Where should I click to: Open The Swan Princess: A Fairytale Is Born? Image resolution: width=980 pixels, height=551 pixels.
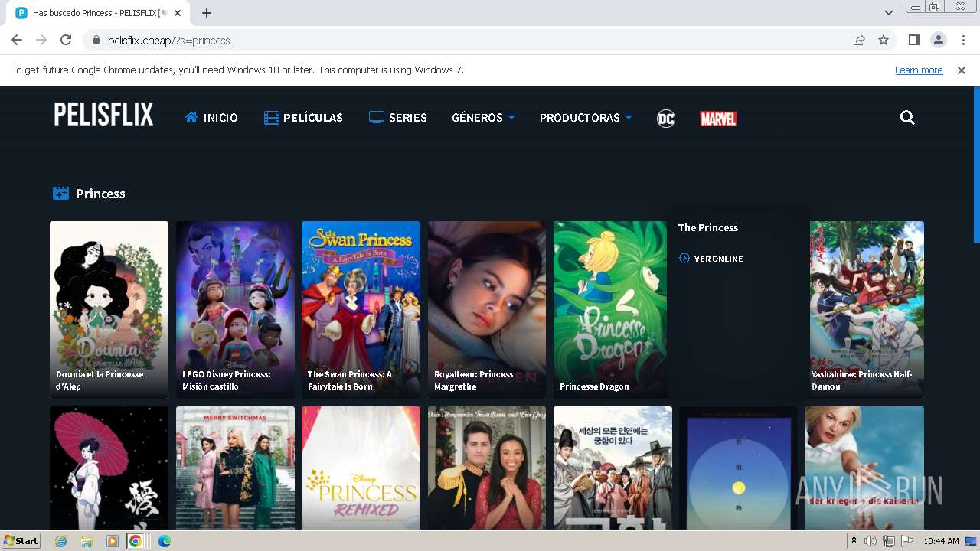(x=361, y=310)
